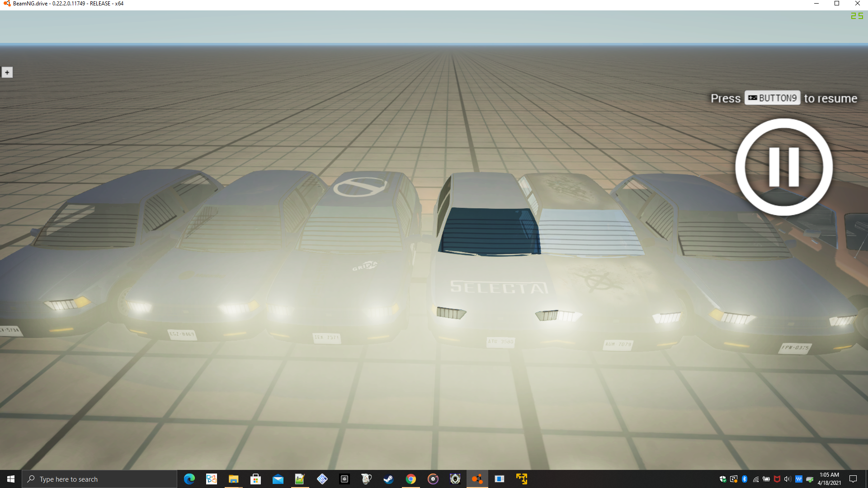
Task: Open the Windows Security tray icon
Action: tap(723, 479)
